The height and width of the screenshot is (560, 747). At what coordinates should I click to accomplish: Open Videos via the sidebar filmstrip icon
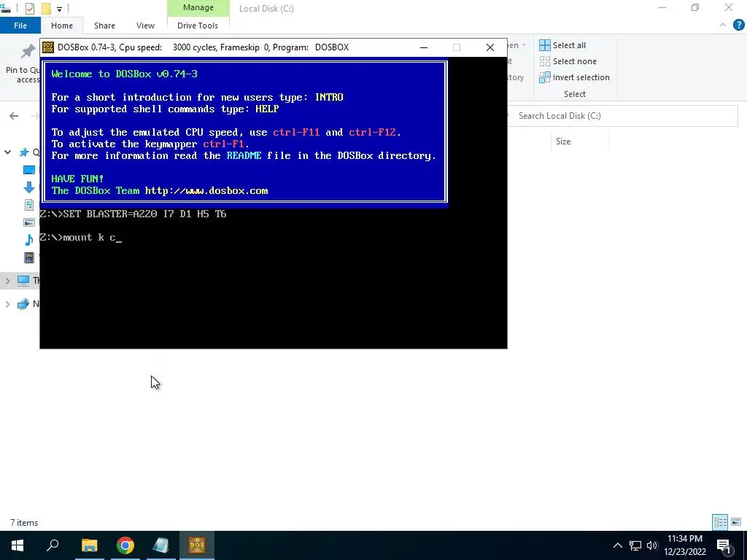pyautogui.click(x=29, y=257)
